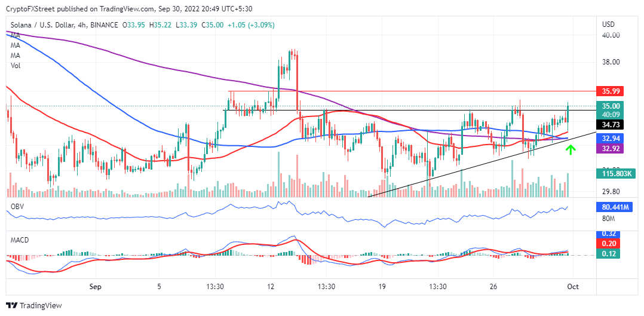Click the red horizontal resistance line
The width and height of the screenshot is (644, 316).
(x=412, y=91)
